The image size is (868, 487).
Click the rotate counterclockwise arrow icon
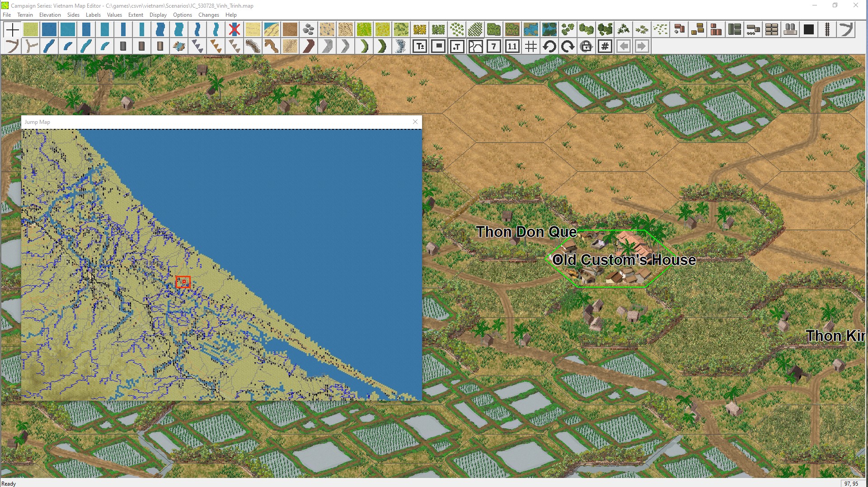click(549, 46)
